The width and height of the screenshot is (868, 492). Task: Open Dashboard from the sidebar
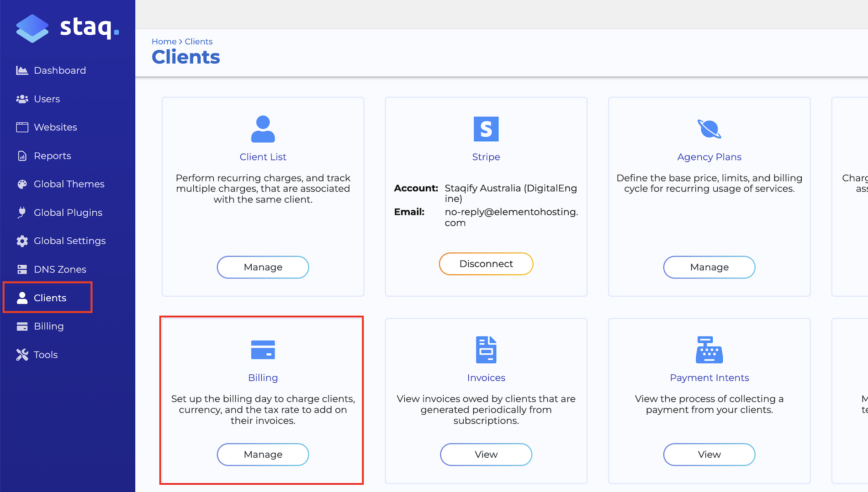[59, 70]
